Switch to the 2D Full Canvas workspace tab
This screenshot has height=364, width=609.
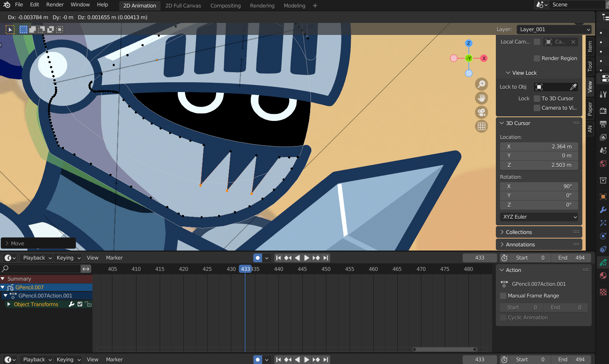click(x=183, y=6)
